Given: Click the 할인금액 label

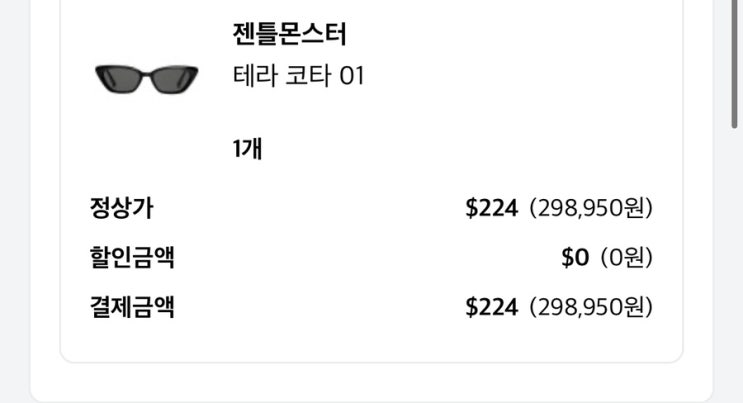Looking at the screenshot, I should point(132,257).
